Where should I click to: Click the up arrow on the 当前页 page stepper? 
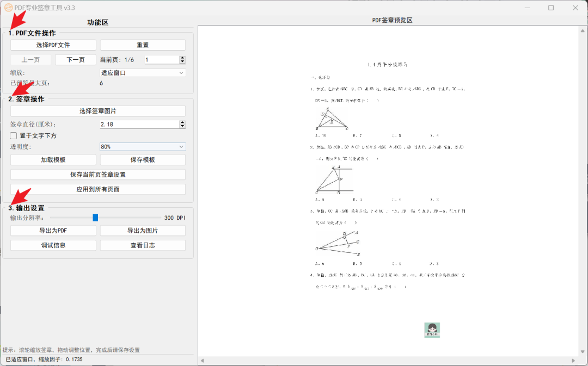click(183, 57)
